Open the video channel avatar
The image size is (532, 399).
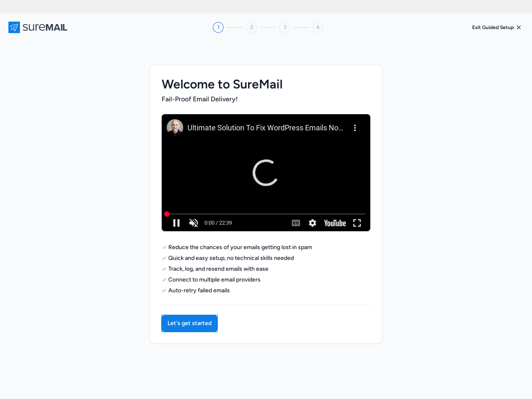(x=175, y=127)
